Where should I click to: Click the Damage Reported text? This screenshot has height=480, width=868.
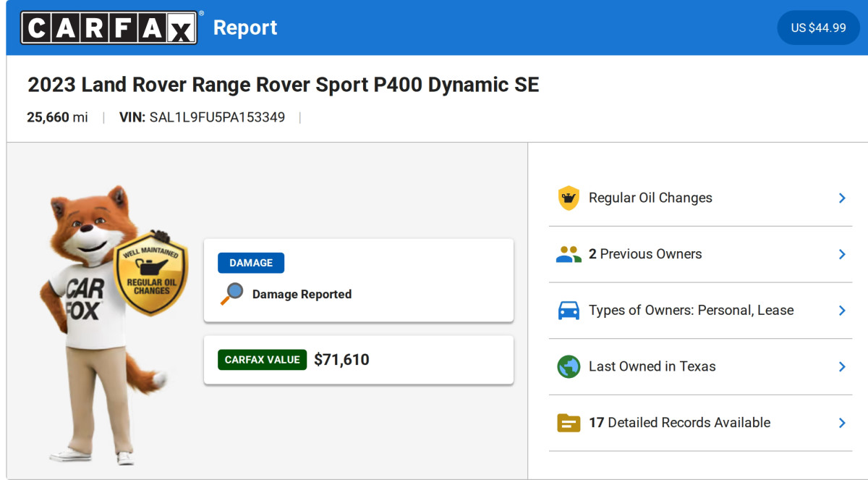coord(302,294)
